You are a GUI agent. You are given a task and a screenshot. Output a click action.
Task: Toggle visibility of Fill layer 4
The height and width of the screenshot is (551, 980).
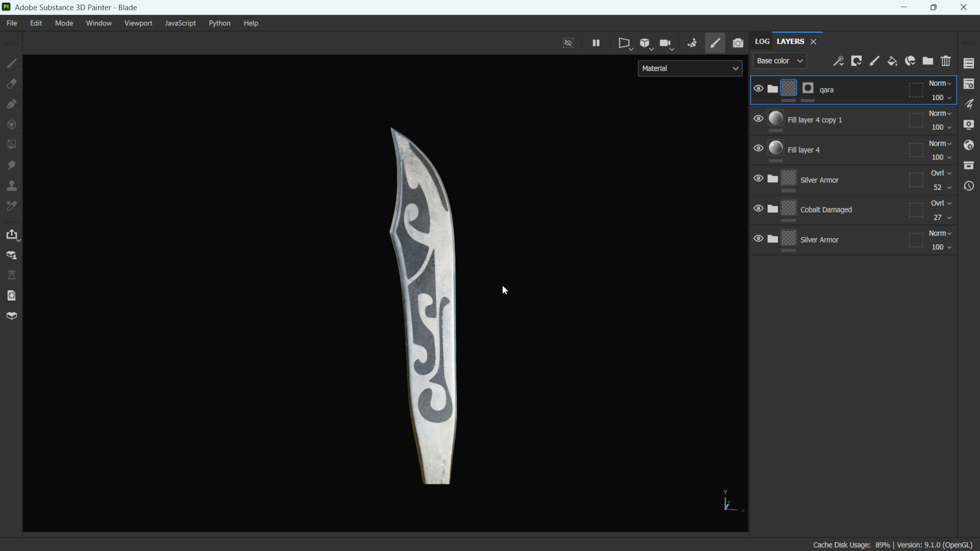click(x=758, y=148)
